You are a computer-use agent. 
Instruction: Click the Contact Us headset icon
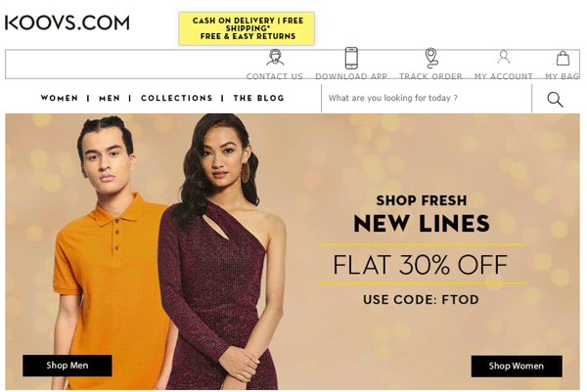tap(275, 58)
